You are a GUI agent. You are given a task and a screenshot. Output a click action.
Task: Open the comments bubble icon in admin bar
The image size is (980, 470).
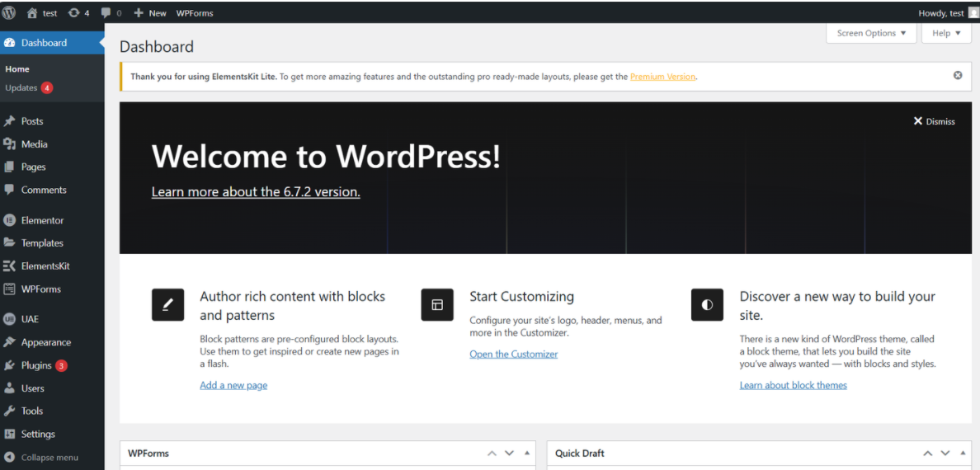pos(106,12)
